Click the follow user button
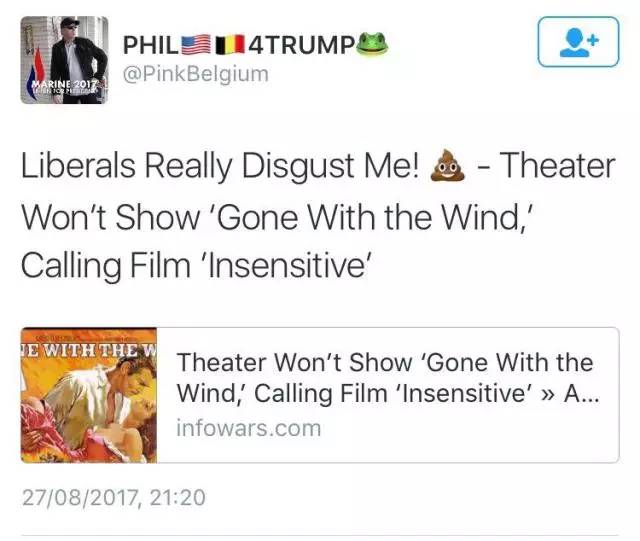The height and width of the screenshot is (541, 640). coord(578,42)
